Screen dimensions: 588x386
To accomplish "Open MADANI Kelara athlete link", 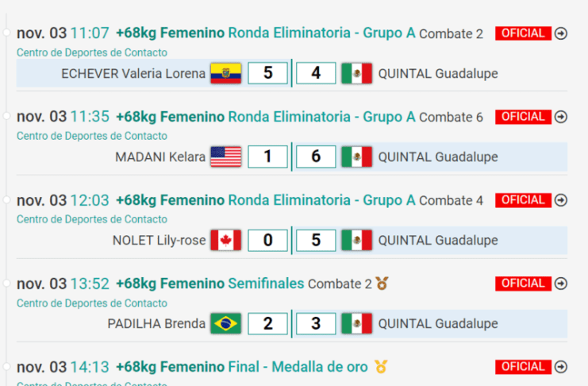I will 159,157.
